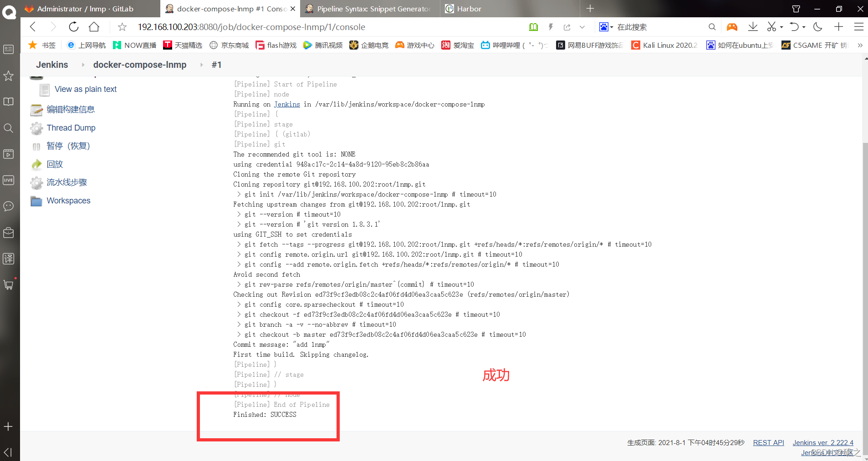
Task: Switch to Pipeline Syntax Snippet Generator tab
Action: tap(369, 9)
